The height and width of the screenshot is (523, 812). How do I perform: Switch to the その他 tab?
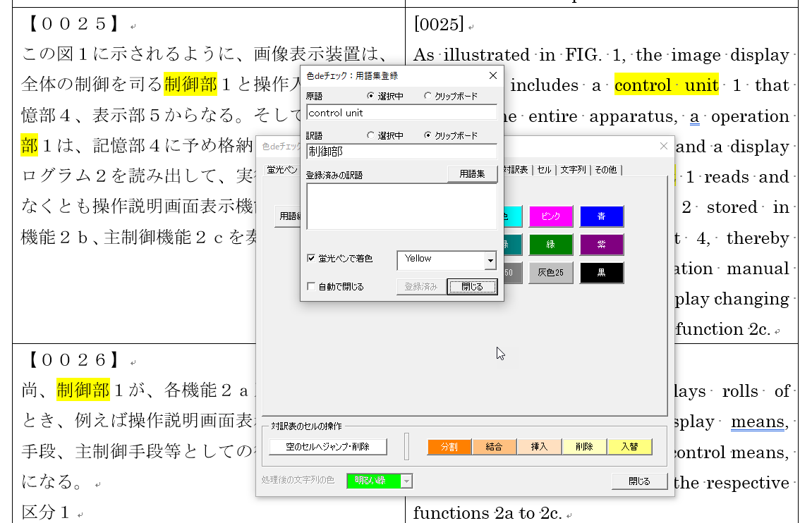[x=605, y=170]
